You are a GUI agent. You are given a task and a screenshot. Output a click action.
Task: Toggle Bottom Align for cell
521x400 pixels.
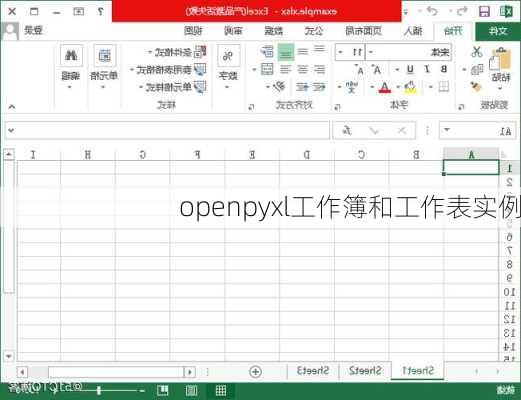point(286,53)
